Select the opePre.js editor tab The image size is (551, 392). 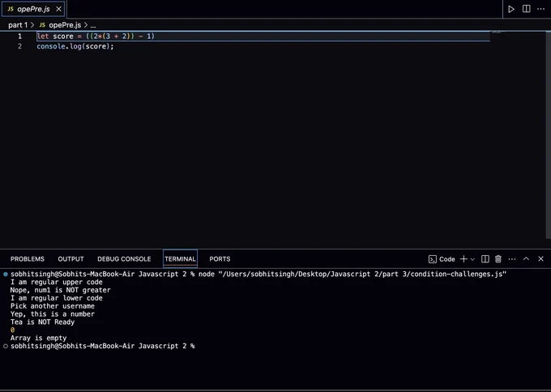coord(33,9)
